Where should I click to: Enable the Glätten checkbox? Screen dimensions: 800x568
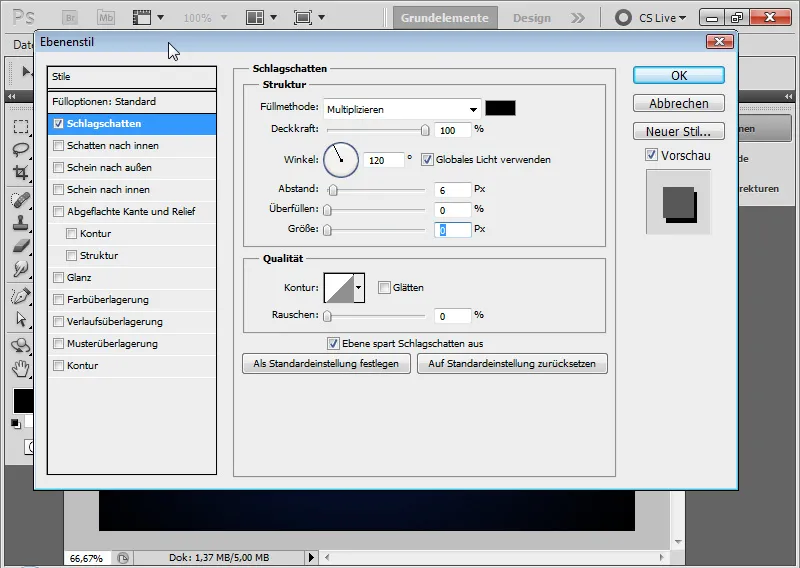pos(384,287)
